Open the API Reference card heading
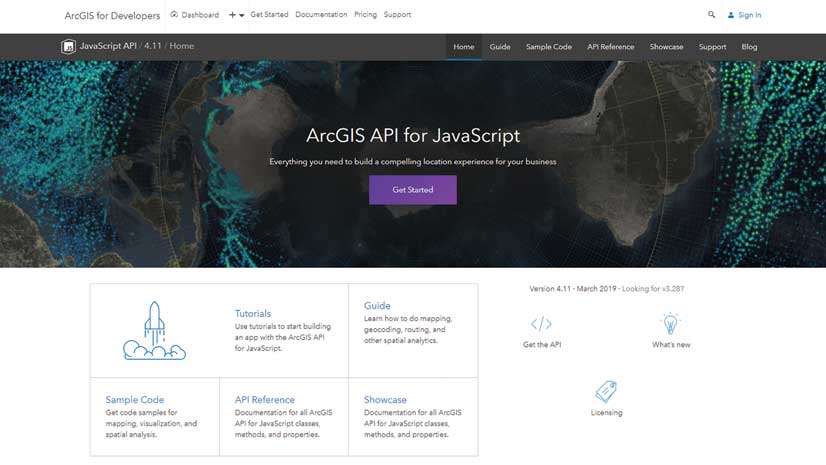The height and width of the screenshot is (465, 826). tap(265, 400)
